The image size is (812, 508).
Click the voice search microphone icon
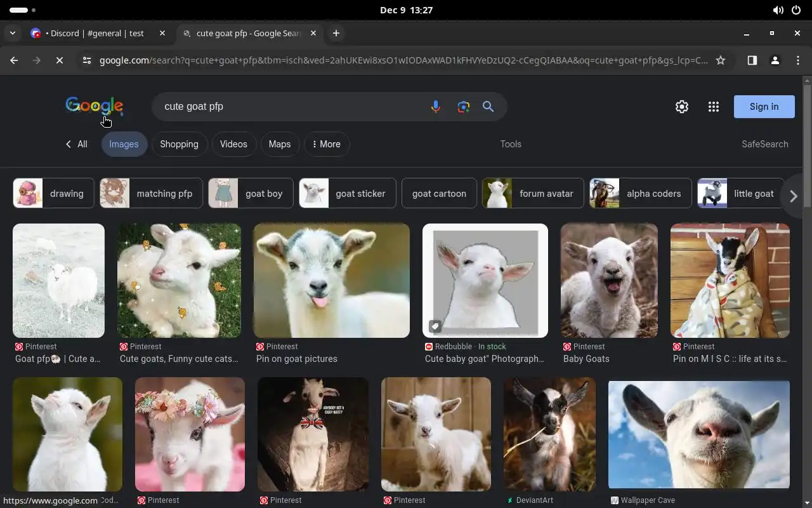click(435, 107)
